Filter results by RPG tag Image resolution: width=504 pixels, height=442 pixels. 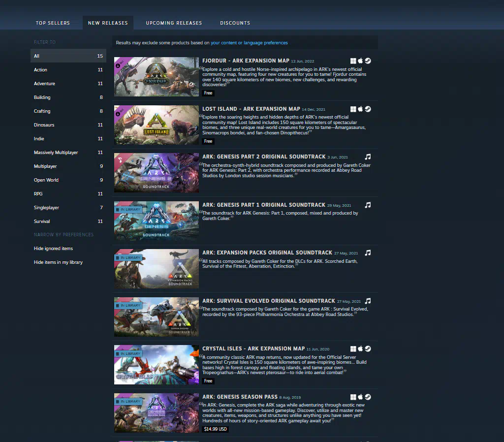tap(68, 194)
